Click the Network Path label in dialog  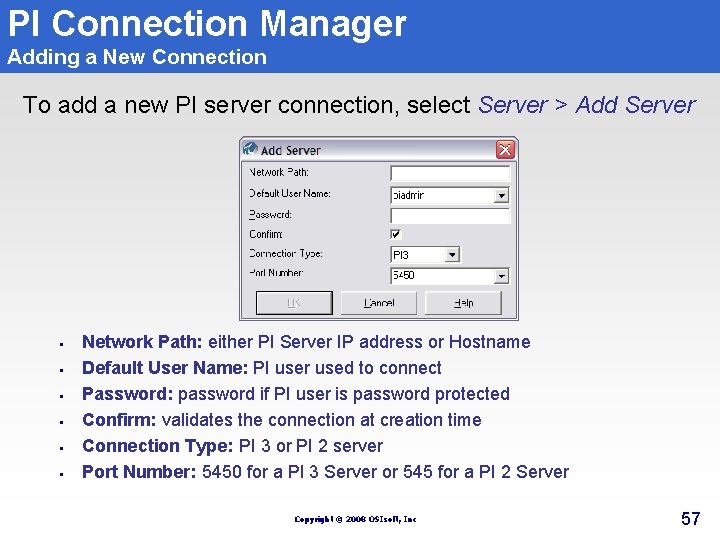[x=279, y=172]
